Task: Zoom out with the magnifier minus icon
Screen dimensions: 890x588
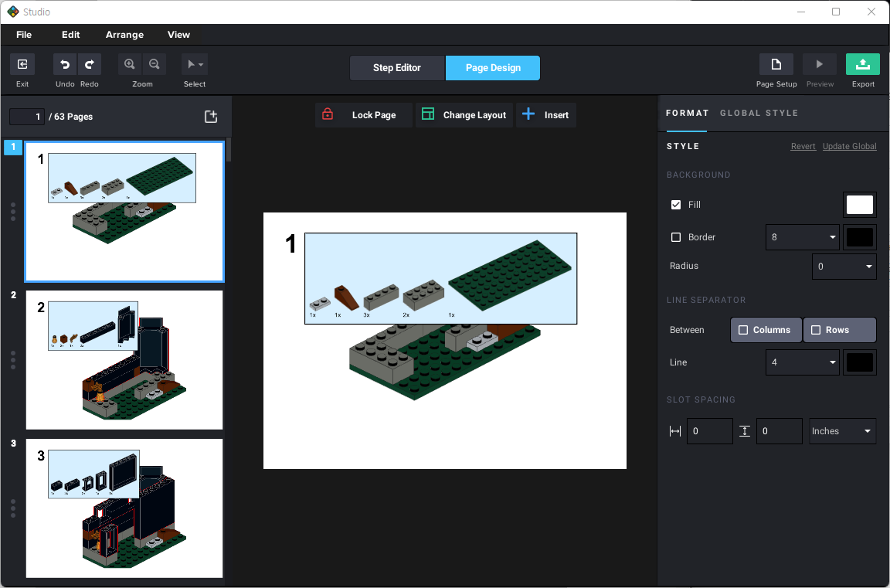Action: (154, 64)
